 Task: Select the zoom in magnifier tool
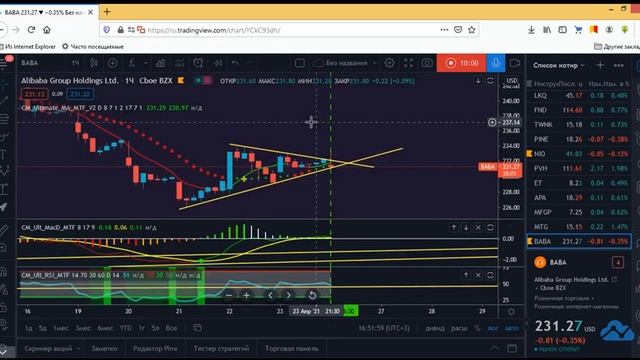pyautogui.click(x=4, y=248)
